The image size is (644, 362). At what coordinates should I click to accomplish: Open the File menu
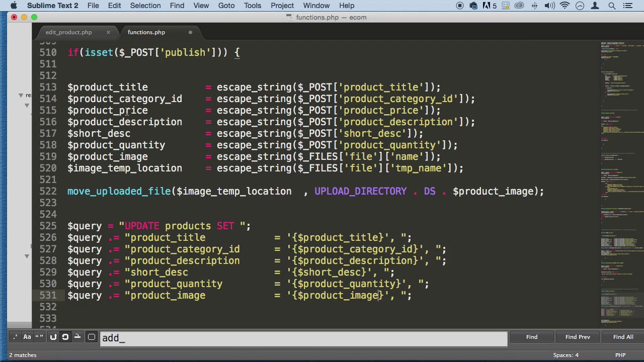pos(93,6)
